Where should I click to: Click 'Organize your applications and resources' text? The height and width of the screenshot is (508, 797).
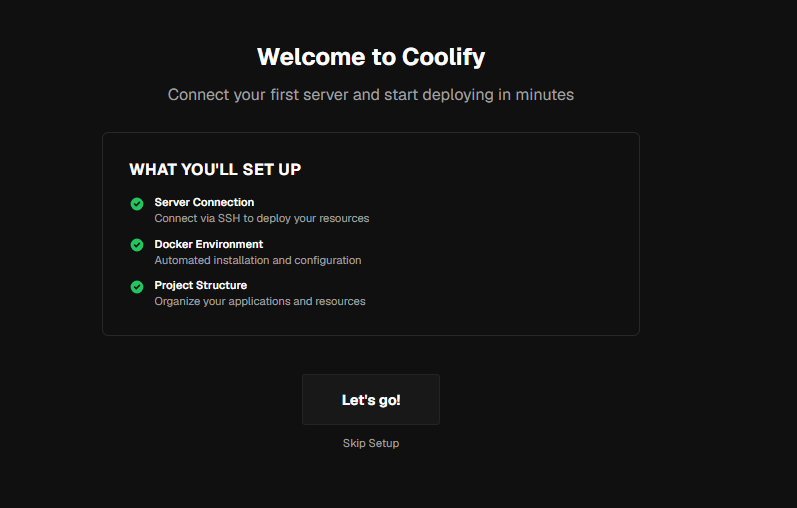coord(260,302)
